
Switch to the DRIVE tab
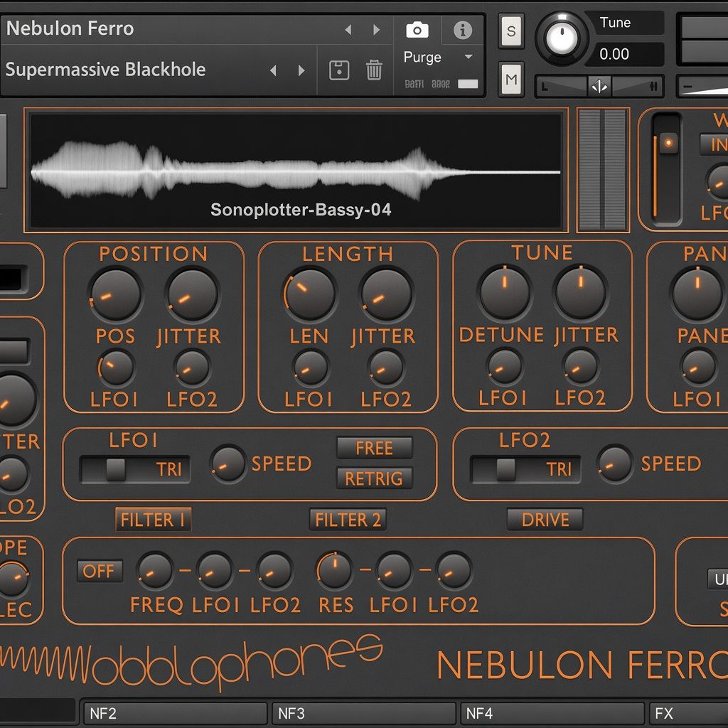pos(545,520)
